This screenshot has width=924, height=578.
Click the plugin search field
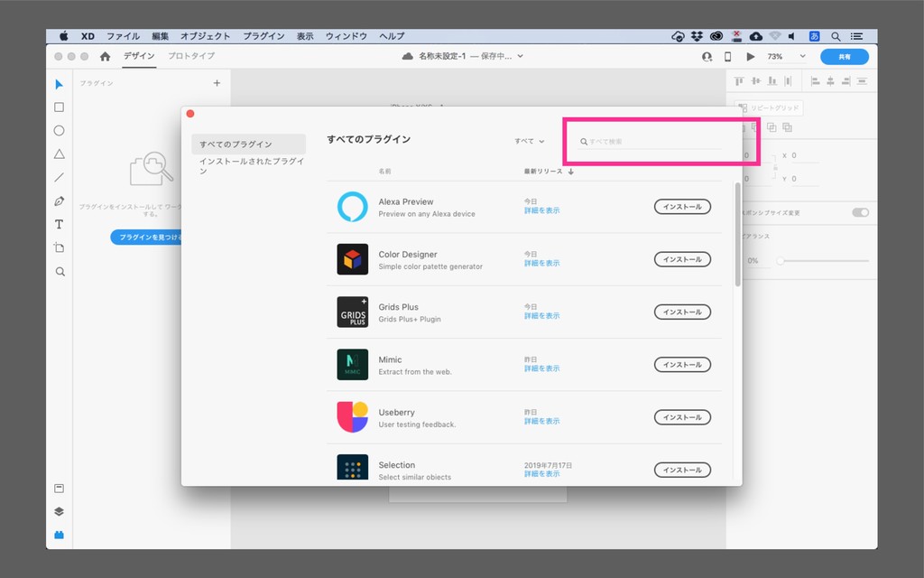[650, 142]
